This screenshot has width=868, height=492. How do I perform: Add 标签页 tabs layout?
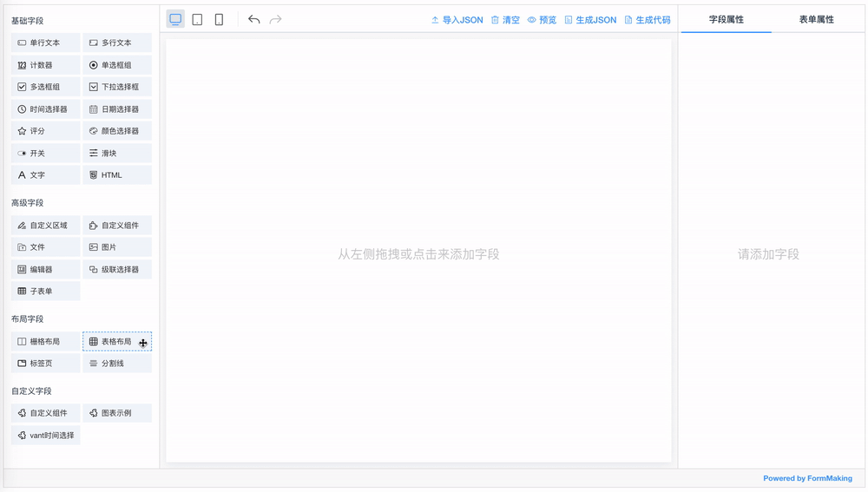45,364
